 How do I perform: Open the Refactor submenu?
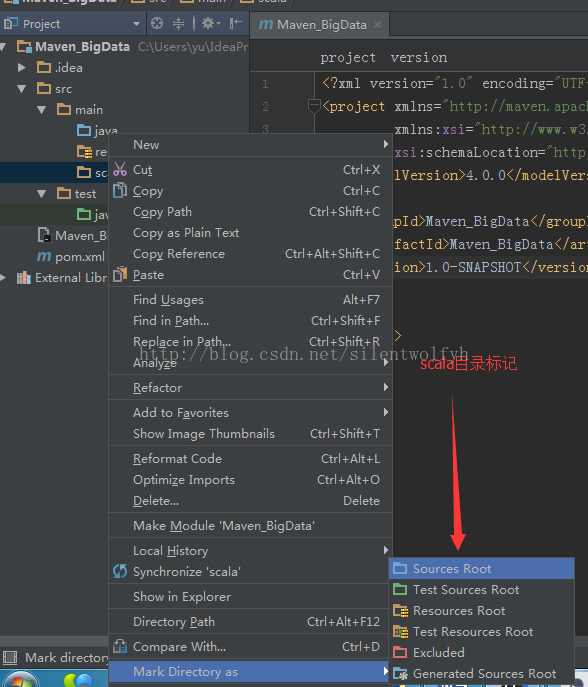coord(251,388)
